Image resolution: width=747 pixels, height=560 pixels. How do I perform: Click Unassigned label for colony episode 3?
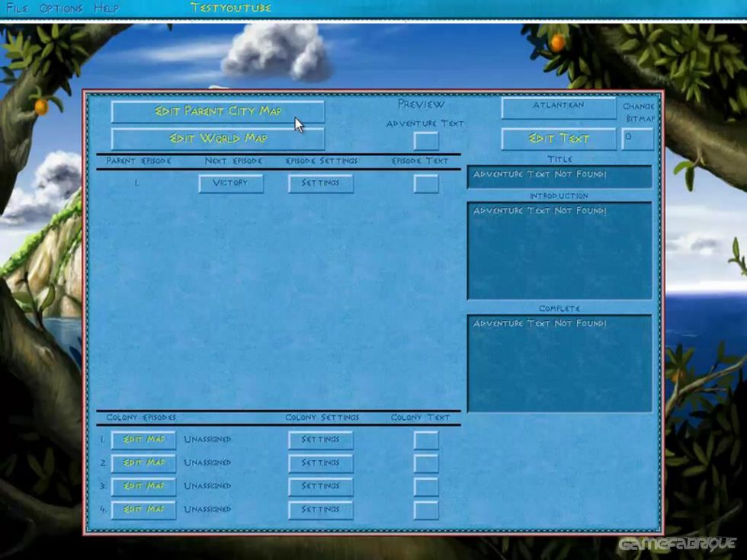[x=207, y=486]
